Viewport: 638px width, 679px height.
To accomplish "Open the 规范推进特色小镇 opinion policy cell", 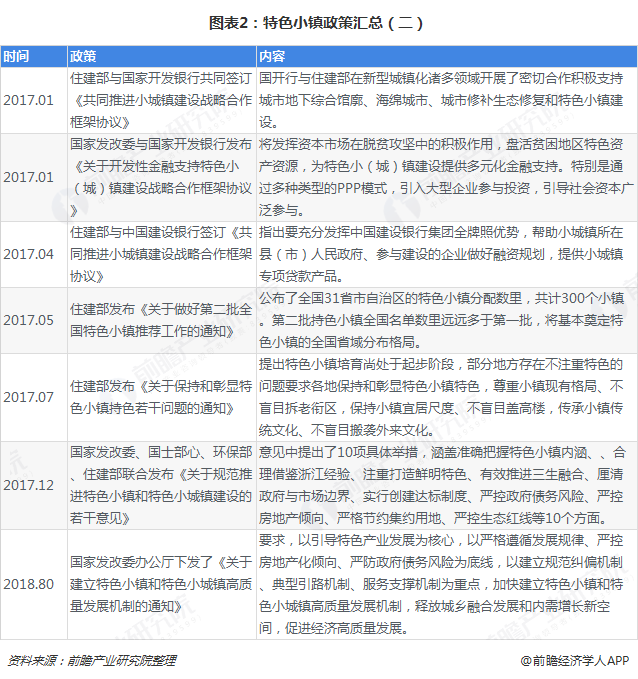I will pyautogui.click(x=160, y=483).
